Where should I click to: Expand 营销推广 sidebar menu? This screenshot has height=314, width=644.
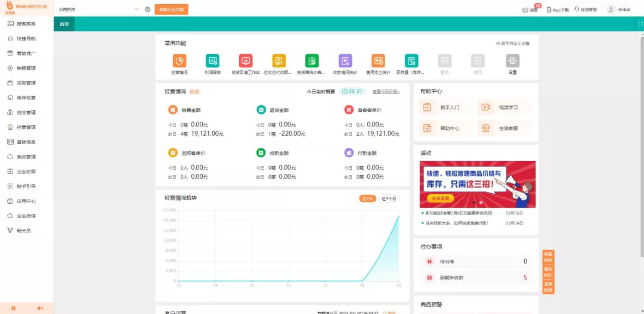point(27,54)
